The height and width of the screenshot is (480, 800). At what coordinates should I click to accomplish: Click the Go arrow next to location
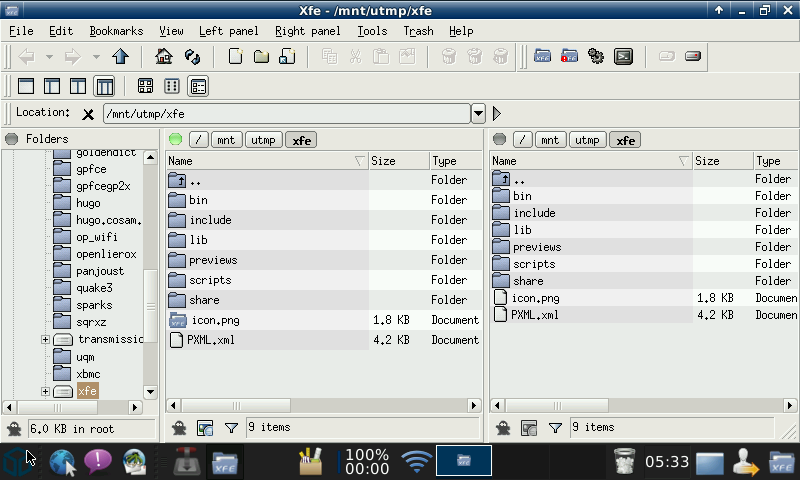496,113
